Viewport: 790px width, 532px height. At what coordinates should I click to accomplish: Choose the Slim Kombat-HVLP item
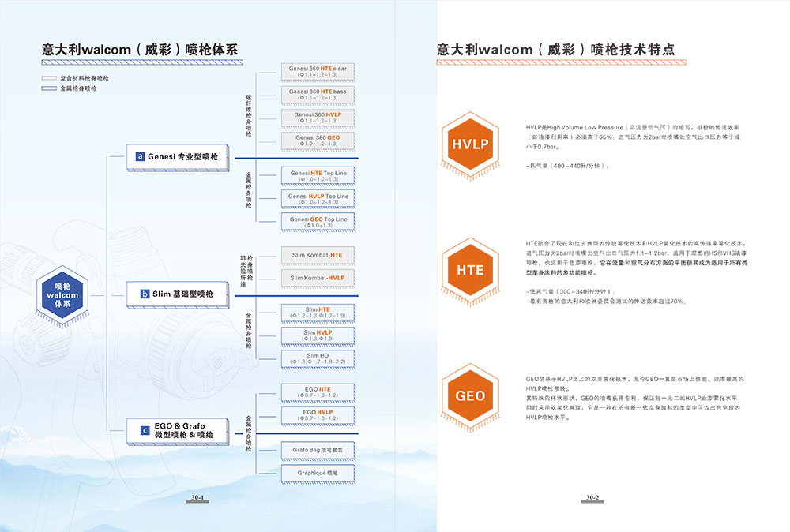tap(317, 278)
